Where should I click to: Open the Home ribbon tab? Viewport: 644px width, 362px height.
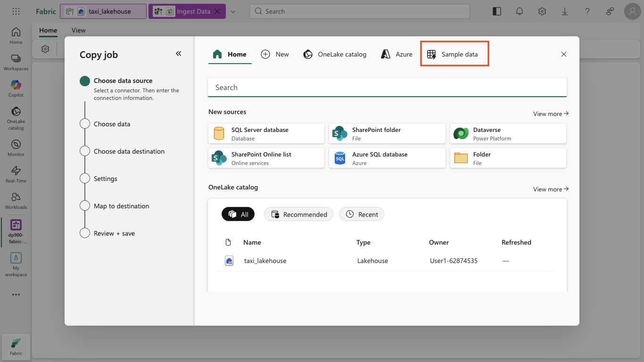(48, 30)
